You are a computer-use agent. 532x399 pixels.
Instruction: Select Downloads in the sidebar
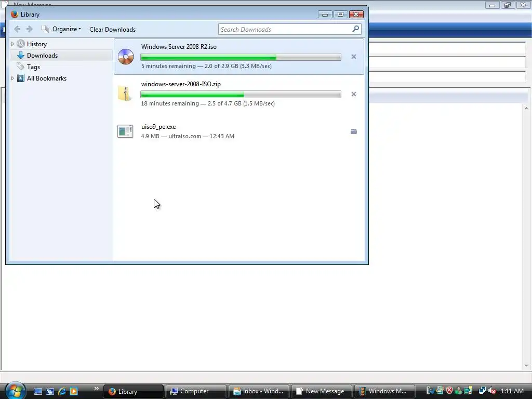point(42,55)
